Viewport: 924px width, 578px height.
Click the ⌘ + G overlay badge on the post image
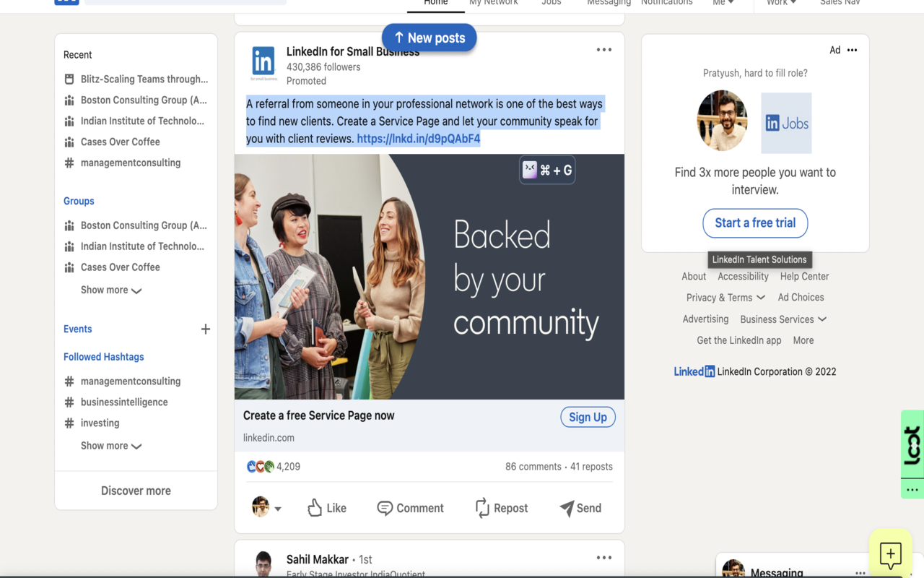pyautogui.click(x=547, y=170)
